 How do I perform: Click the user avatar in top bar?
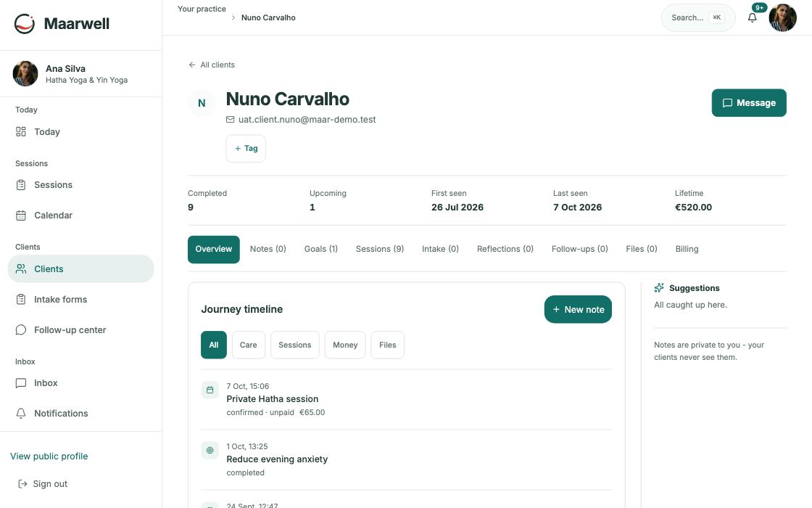click(x=782, y=17)
